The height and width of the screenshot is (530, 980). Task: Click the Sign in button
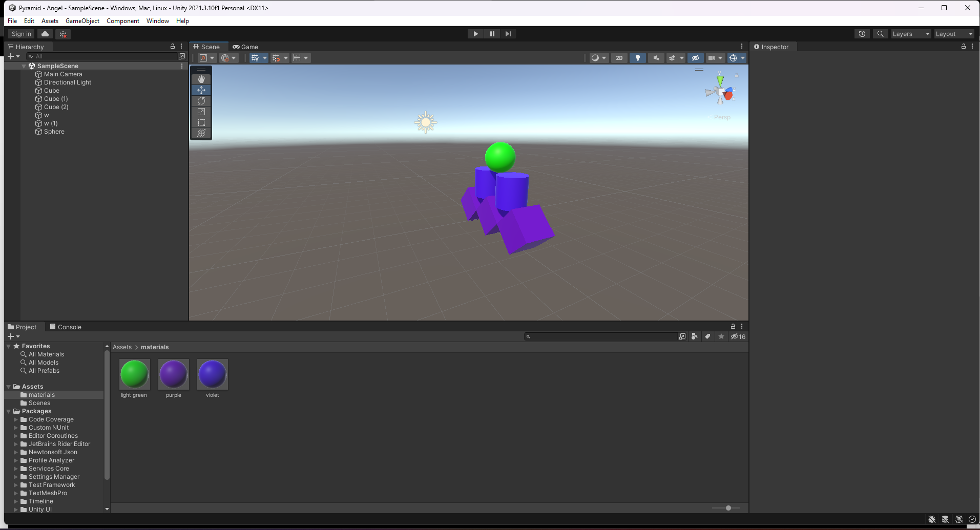(22, 34)
